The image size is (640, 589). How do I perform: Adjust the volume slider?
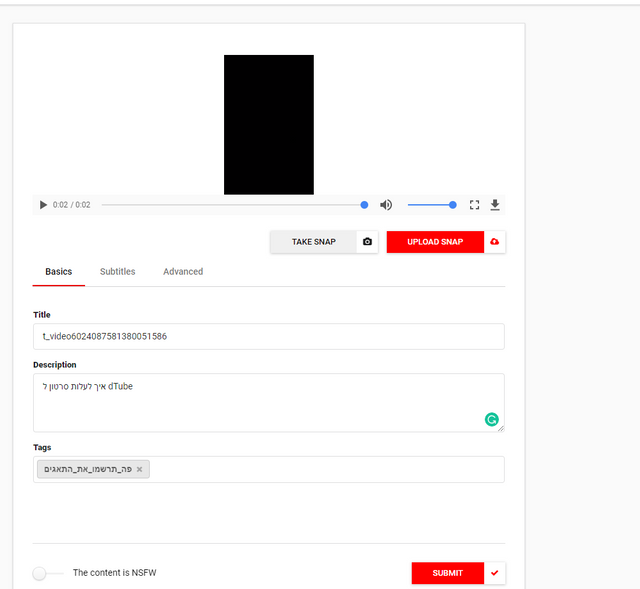click(432, 205)
